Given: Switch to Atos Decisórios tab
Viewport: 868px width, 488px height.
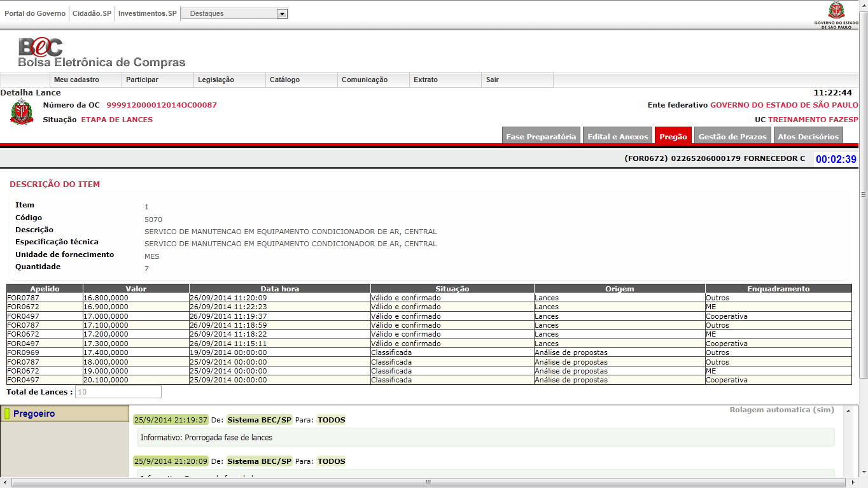Looking at the screenshot, I should [808, 136].
